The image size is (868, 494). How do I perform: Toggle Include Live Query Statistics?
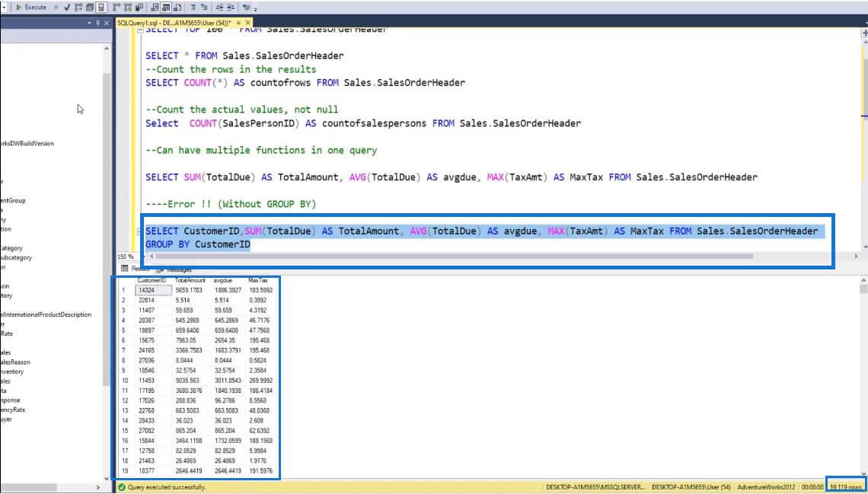(x=128, y=7)
